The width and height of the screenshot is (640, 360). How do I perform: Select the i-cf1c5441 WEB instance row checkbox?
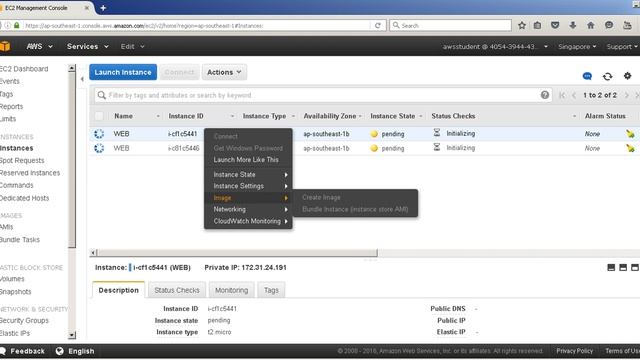tap(99, 134)
